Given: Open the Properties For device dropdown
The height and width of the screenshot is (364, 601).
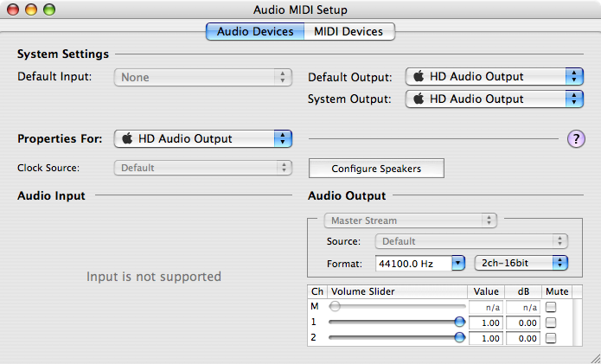Looking at the screenshot, I should pos(202,138).
